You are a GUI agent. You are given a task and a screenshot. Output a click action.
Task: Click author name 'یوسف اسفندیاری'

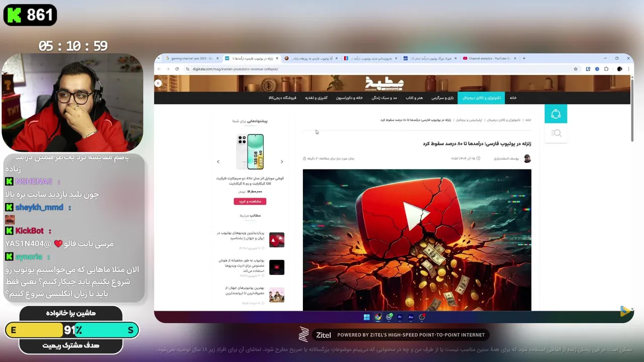point(507,158)
